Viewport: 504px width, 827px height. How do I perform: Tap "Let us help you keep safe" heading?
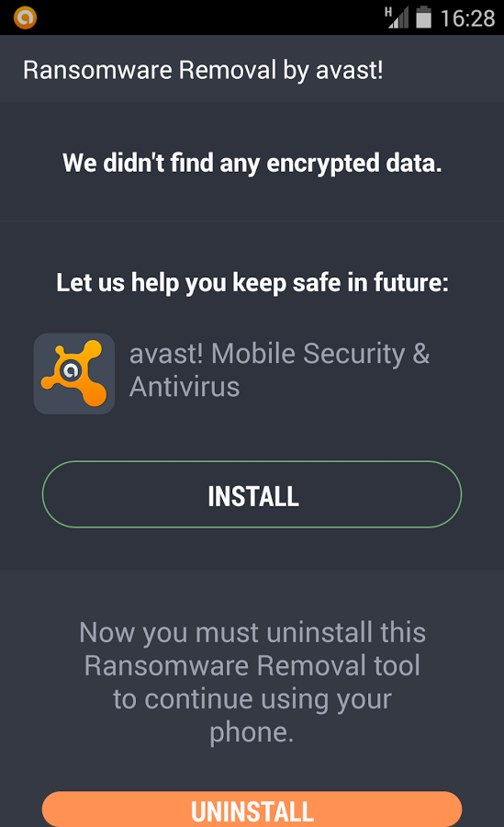[252, 283]
